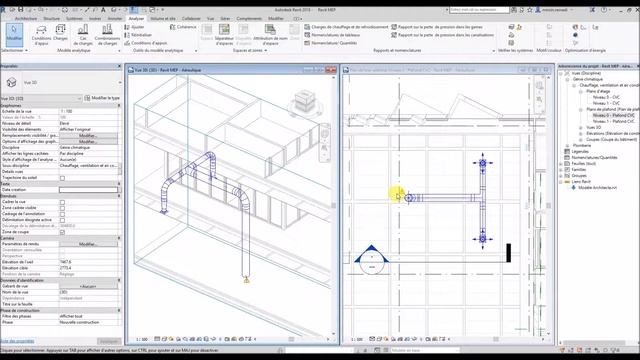Select the Attribution de nom d'espace tool
Viewport: 640px width, 360px height.
tap(270, 35)
